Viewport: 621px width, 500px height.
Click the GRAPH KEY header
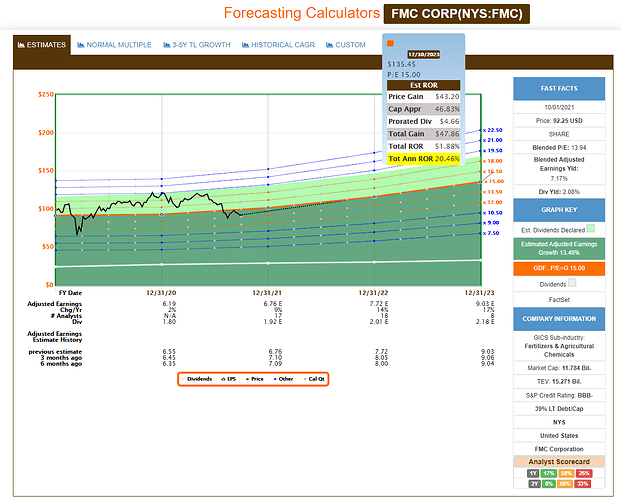click(x=559, y=210)
